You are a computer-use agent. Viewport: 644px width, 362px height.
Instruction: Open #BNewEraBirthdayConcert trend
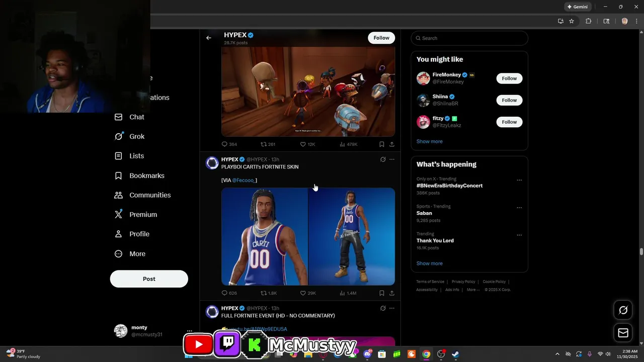449,186
